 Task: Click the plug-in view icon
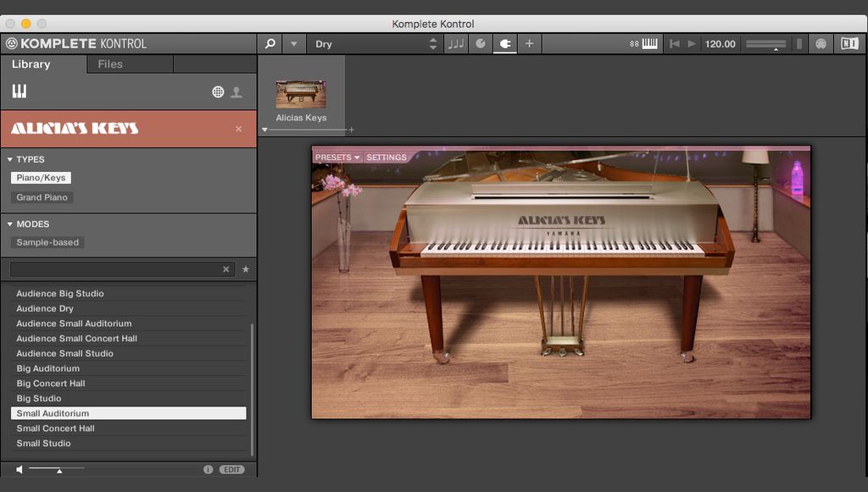[504, 44]
